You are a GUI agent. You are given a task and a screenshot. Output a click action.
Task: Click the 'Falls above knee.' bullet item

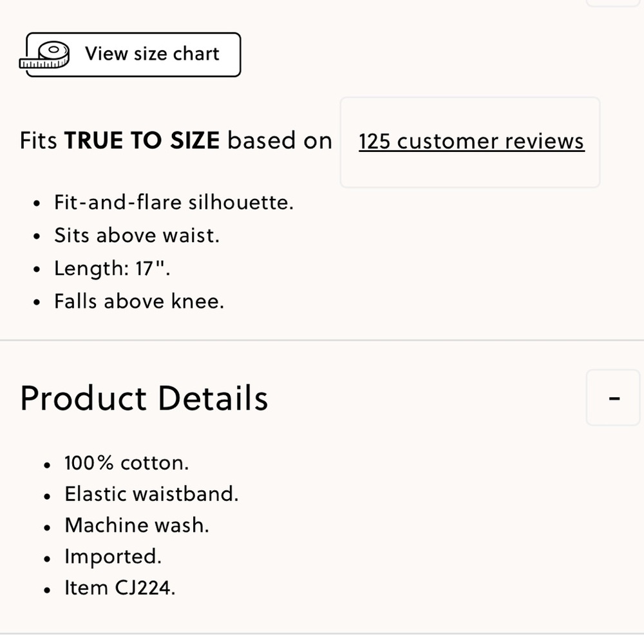pos(139,301)
